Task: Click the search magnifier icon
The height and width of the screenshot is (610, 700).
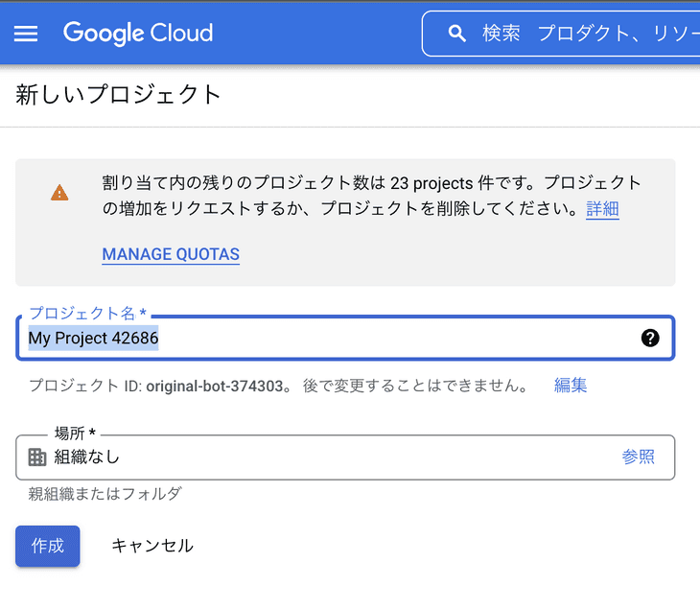Action: [x=456, y=33]
